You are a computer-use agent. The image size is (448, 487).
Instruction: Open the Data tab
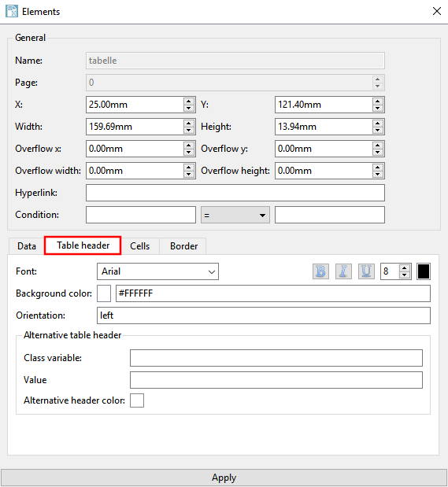pyautogui.click(x=27, y=246)
